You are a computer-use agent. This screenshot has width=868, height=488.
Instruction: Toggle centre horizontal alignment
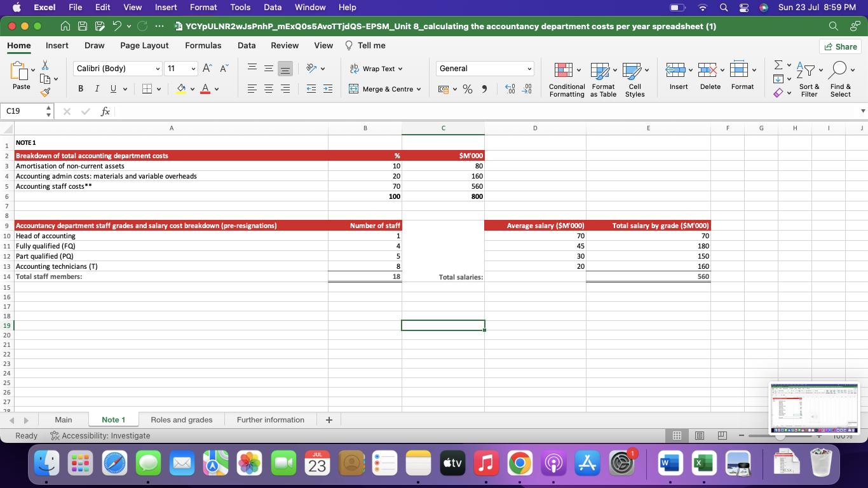[269, 89]
